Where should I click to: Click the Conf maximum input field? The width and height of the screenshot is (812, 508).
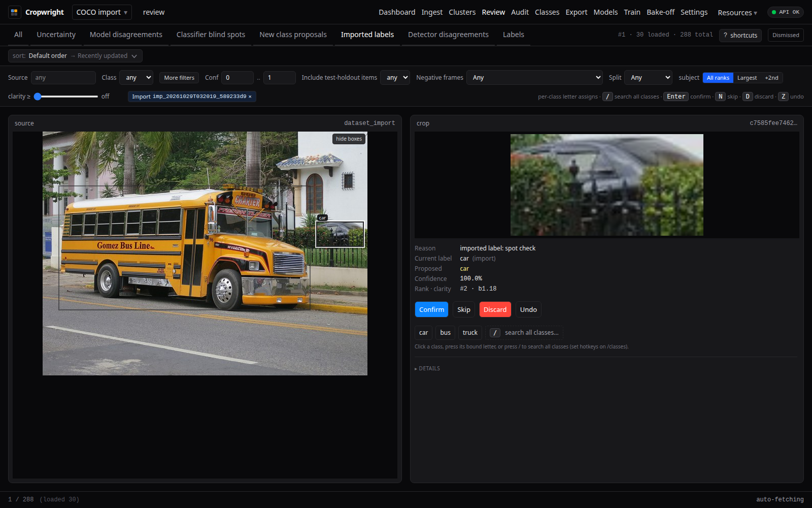[x=280, y=78]
